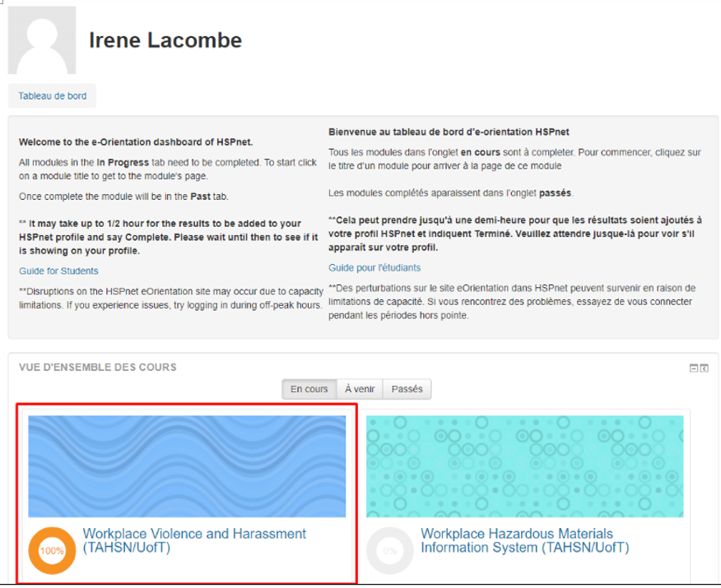Click the English welcome heading text
Screen dimensions: 721x588
click(x=136, y=142)
